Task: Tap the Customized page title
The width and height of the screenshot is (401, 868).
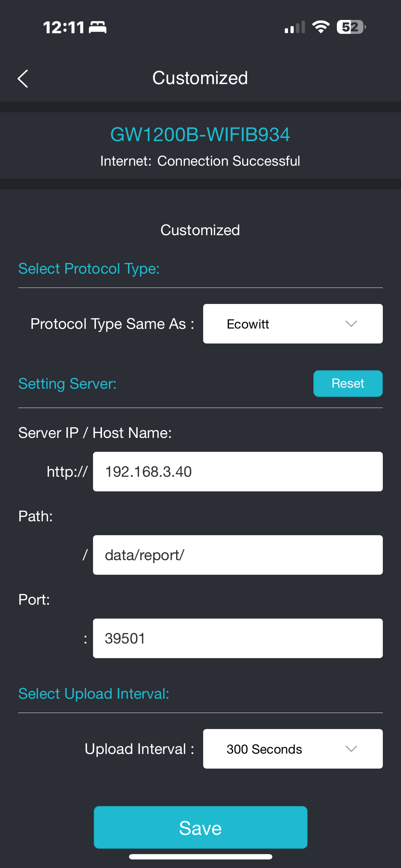Action: (x=200, y=78)
